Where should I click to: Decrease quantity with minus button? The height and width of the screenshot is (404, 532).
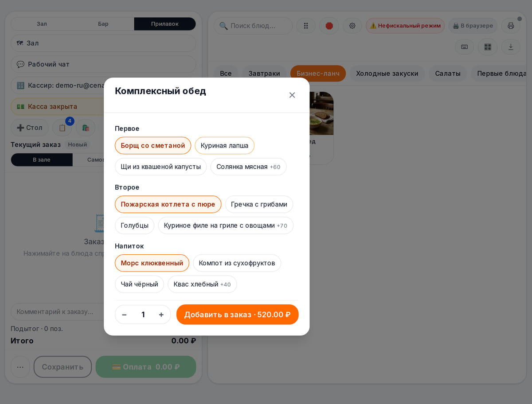[124, 315]
